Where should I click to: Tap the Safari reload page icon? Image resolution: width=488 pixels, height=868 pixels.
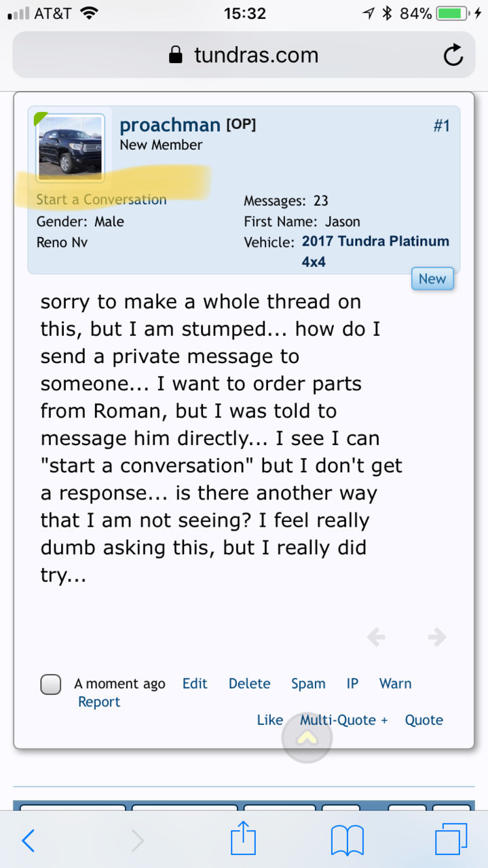(x=453, y=55)
